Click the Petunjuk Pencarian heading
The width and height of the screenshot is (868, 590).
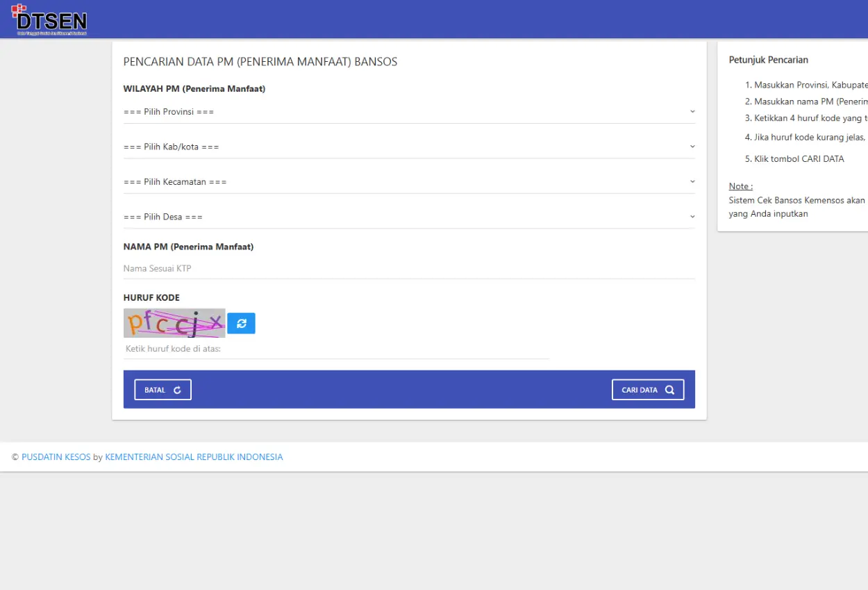(x=769, y=60)
